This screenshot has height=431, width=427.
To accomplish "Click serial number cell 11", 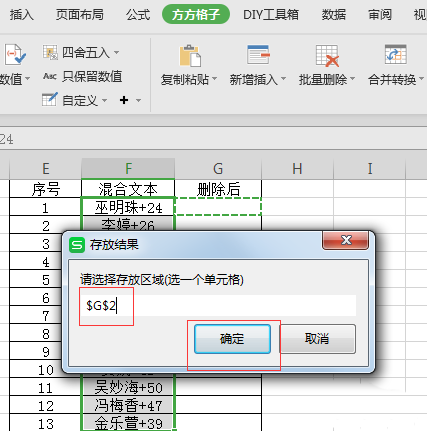I will tap(46, 387).
